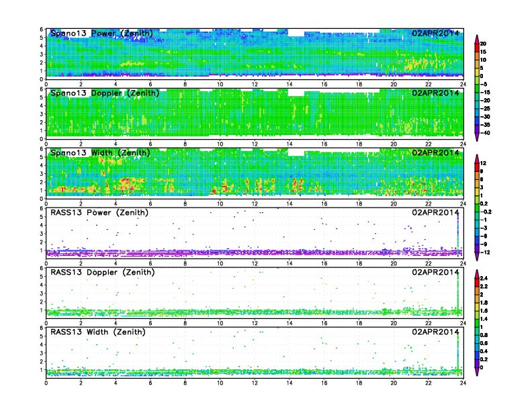Click the -15 label on the top colorbar
This screenshot has height=411, width=532.
[x=485, y=92]
